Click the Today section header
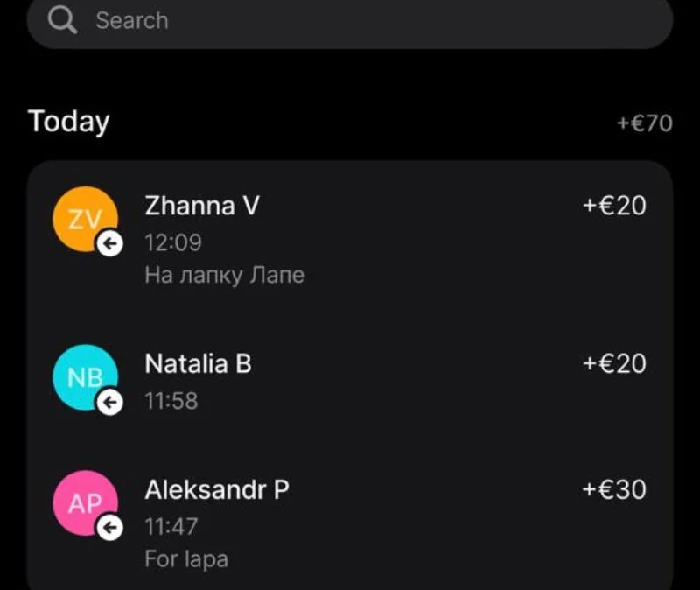The width and height of the screenshot is (700, 590). (x=69, y=122)
